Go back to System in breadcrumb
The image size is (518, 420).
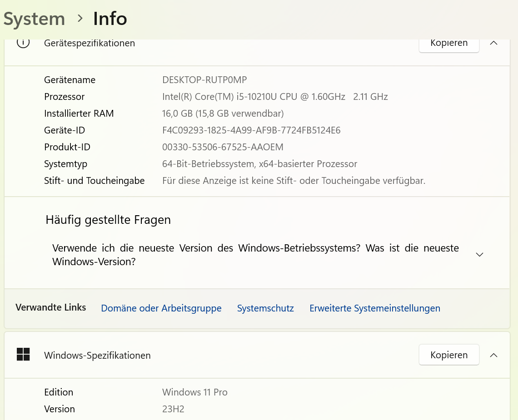point(35,19)
